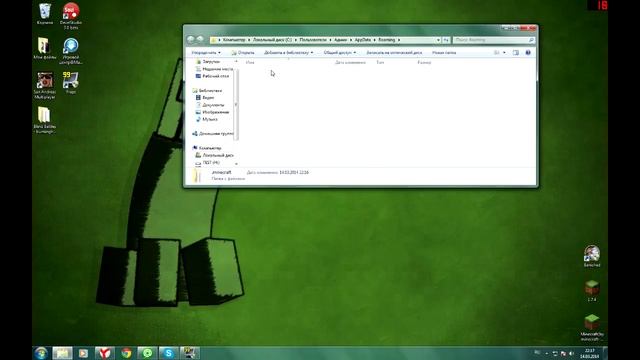Image resolution: width=640 pixels, height=360 pixels.
Task: Click the volume speaker tray icon
Action: (571, 353)
